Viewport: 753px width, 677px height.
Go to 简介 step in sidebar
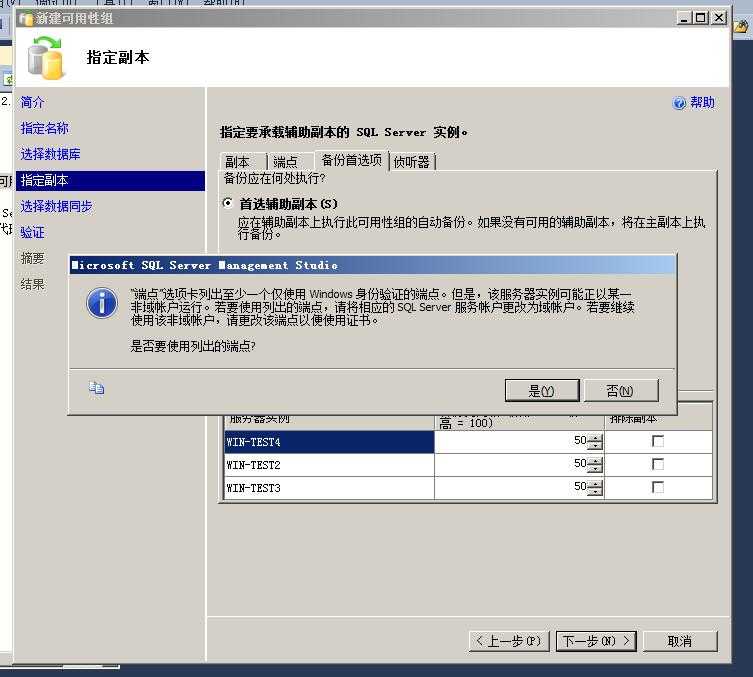click(32, 102)
